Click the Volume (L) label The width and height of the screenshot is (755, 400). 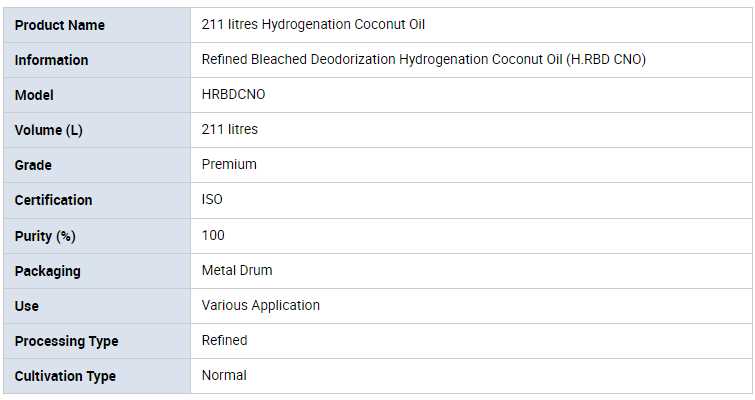pyautogui.click(x=47, y=130)
